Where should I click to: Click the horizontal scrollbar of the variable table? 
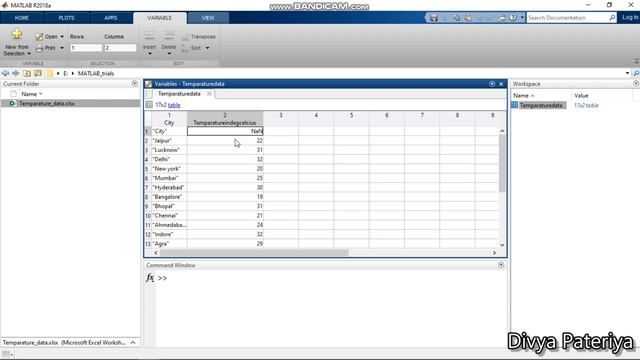[x=254, y=253]
